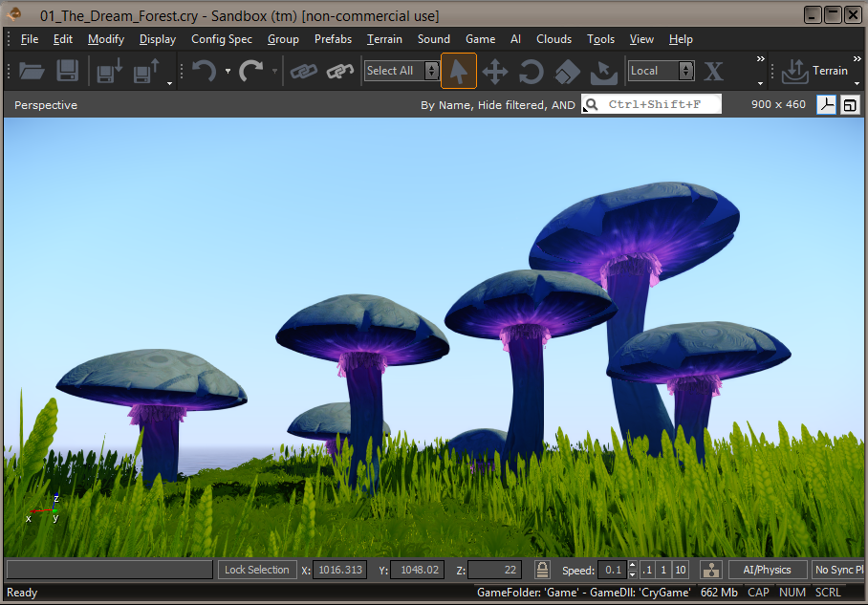Click the Undo arrow icon
Screen dimensions: 868x605
tap(205, 71)
